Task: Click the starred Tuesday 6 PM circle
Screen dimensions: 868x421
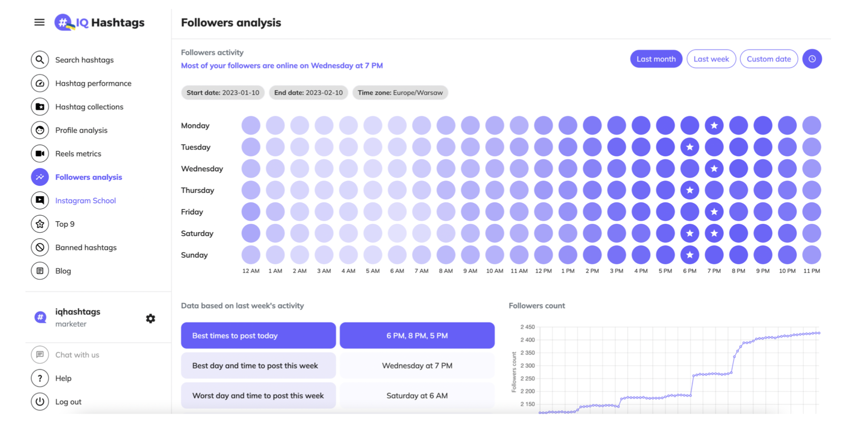Action: pos(690,147)
